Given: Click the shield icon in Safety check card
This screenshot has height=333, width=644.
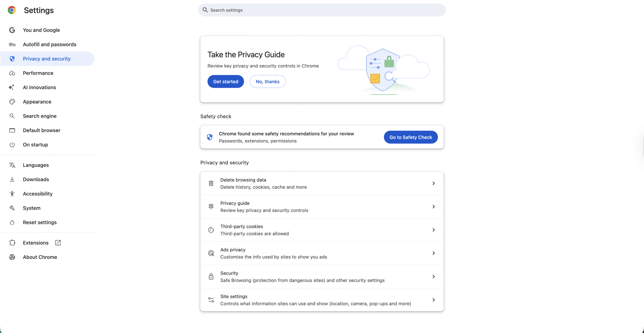Looking at the screenshot, I should click(x=210, y=137).
